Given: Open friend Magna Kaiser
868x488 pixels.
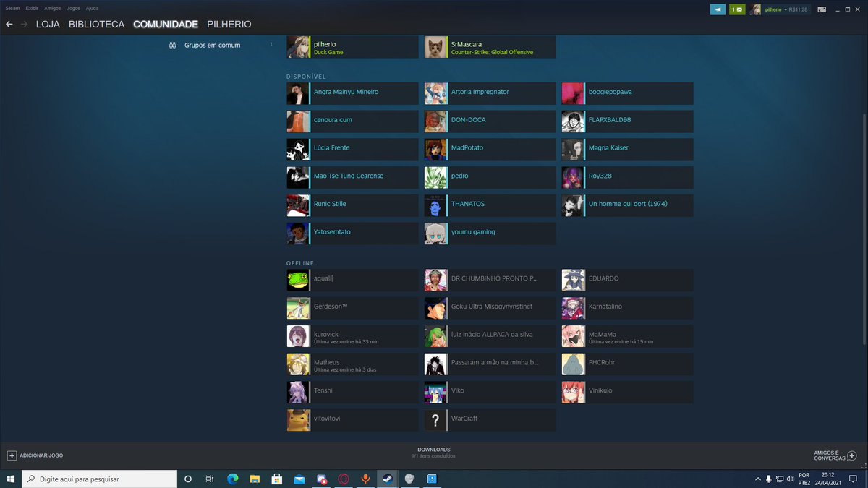Looking at the screenshot, I should [627, 150].
